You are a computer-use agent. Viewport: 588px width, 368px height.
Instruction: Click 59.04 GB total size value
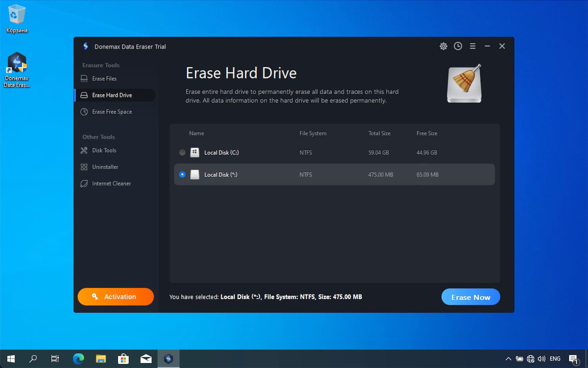[379, 153]
